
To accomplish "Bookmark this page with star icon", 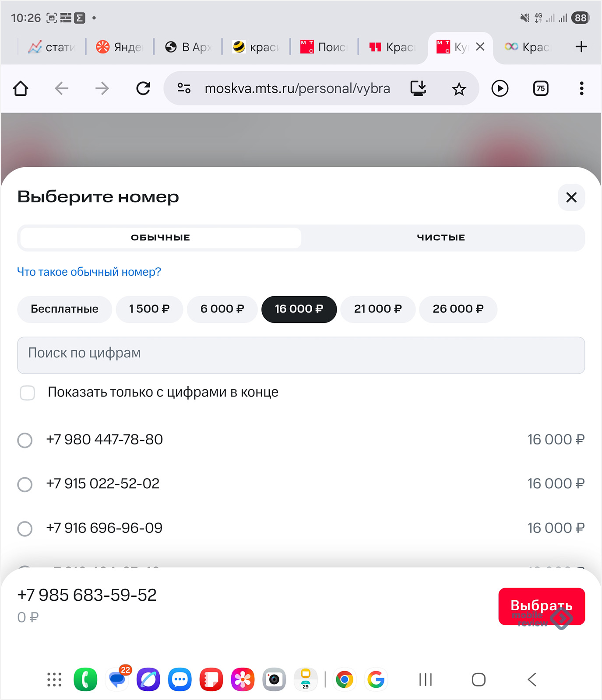I will click(459, 89).
